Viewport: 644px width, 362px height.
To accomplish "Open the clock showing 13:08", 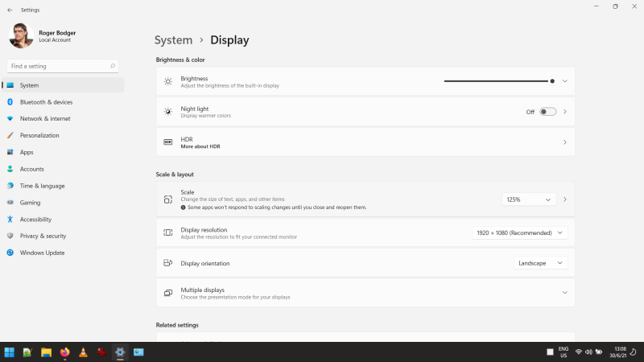I will click(617, 352).
